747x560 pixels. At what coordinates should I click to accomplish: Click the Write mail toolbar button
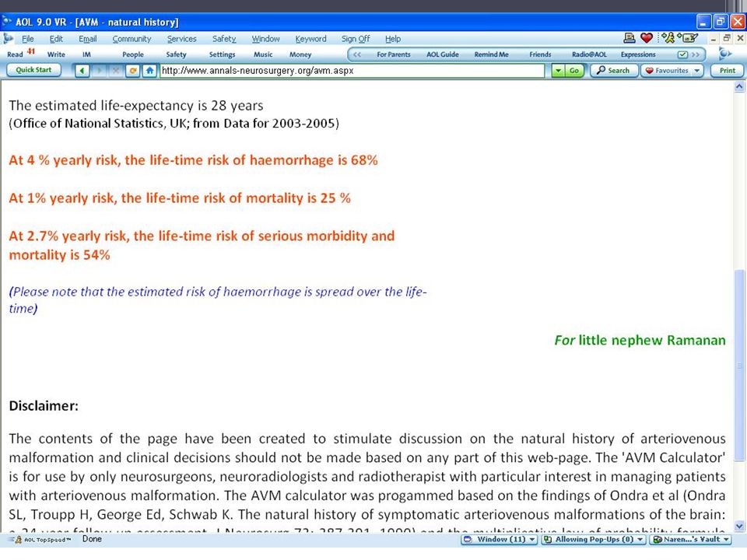[56, 54]
